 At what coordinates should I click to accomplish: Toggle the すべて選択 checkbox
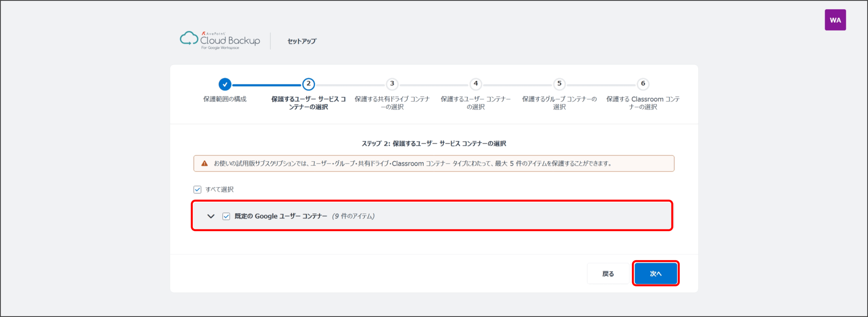[x=197, y=190]
